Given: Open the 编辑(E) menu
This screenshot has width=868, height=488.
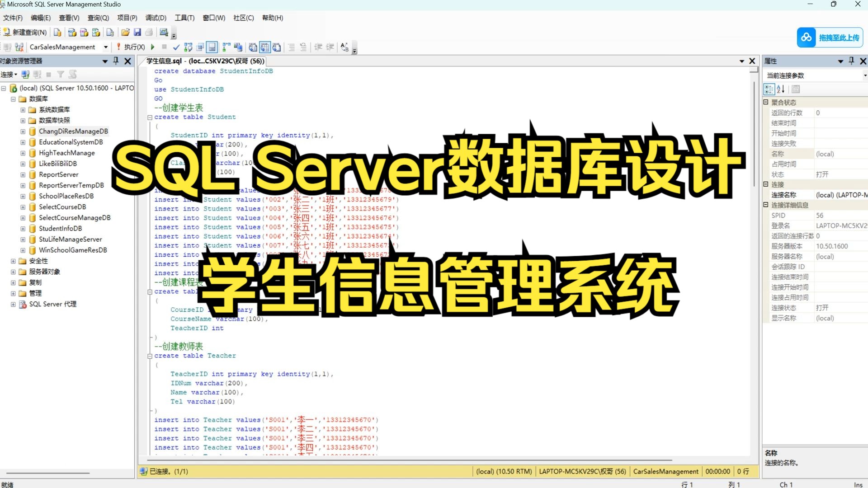Looking at the screenshot, I should click(x=41, y=18).
